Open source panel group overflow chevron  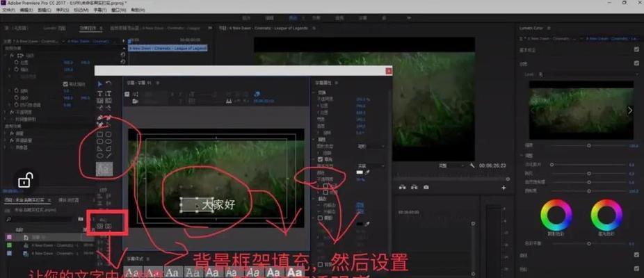pos(210,28)
